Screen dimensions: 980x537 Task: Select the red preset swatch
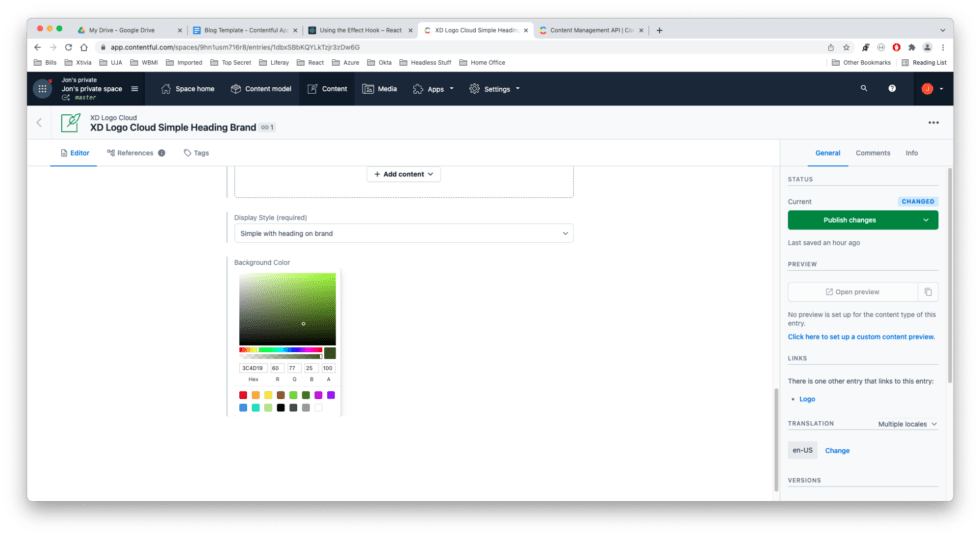point(243,395)
